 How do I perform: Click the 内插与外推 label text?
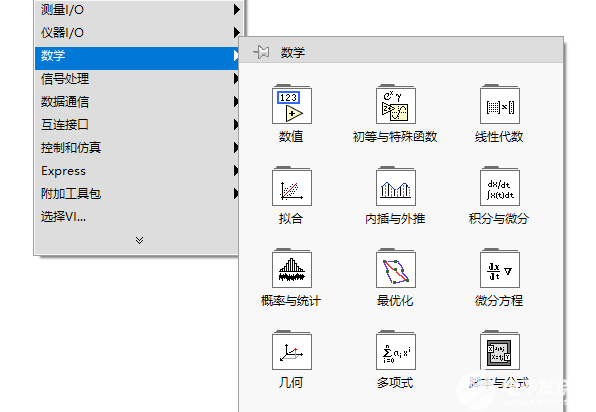(x=395, y=219)
